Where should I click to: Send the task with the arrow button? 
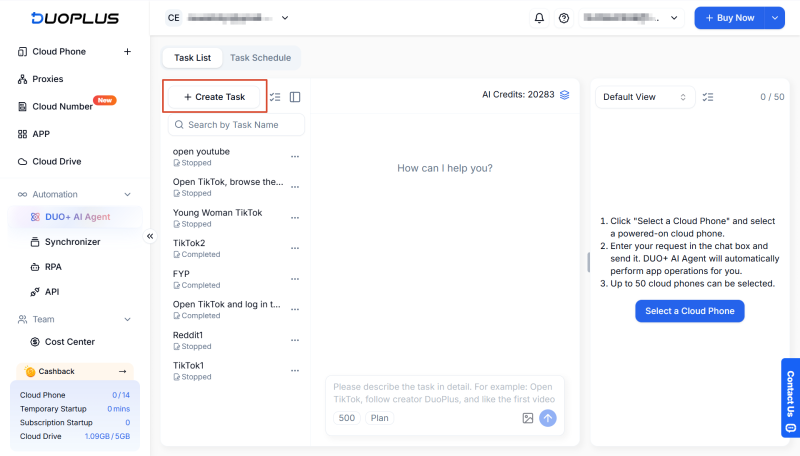548,418
